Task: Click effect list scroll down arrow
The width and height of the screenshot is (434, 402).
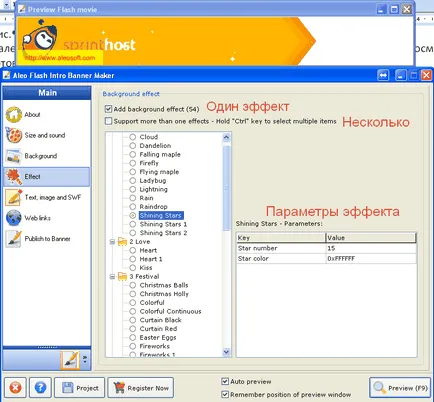Action: tap(226, 352)
